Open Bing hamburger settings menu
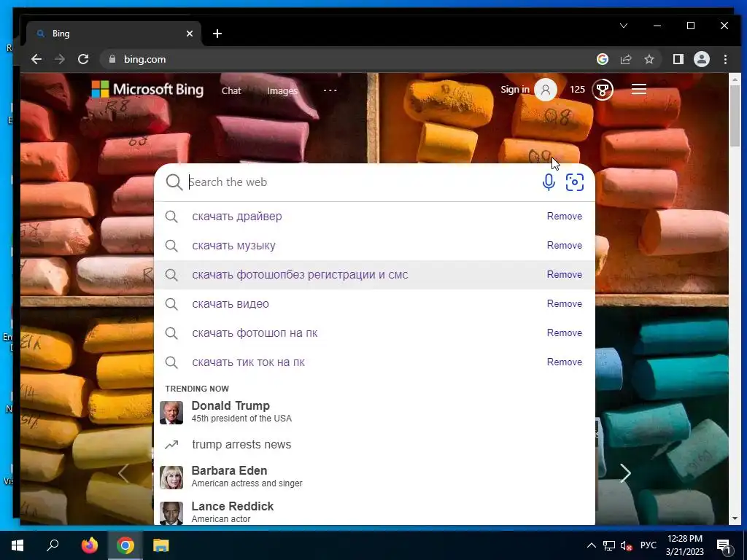This screenshot has width=747, height=560. pos(639,89)
